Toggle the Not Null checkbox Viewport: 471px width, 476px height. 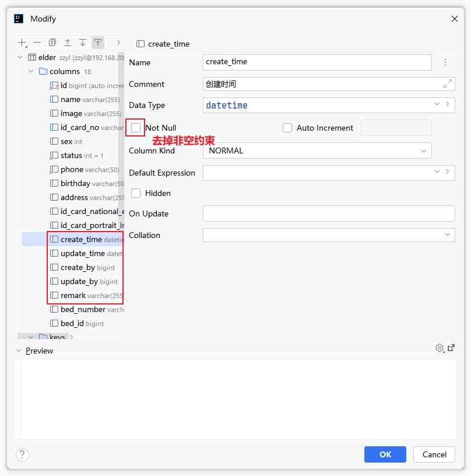point(136,128)
